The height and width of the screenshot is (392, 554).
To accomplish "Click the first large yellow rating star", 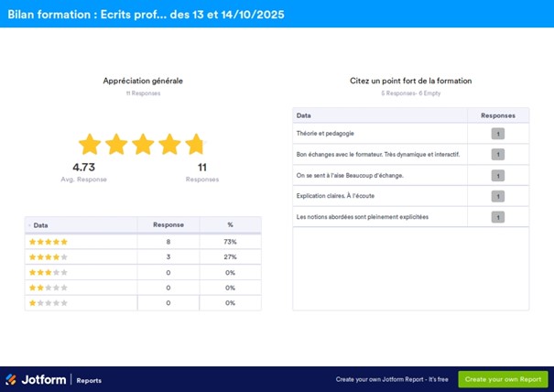I will (89, 145).
